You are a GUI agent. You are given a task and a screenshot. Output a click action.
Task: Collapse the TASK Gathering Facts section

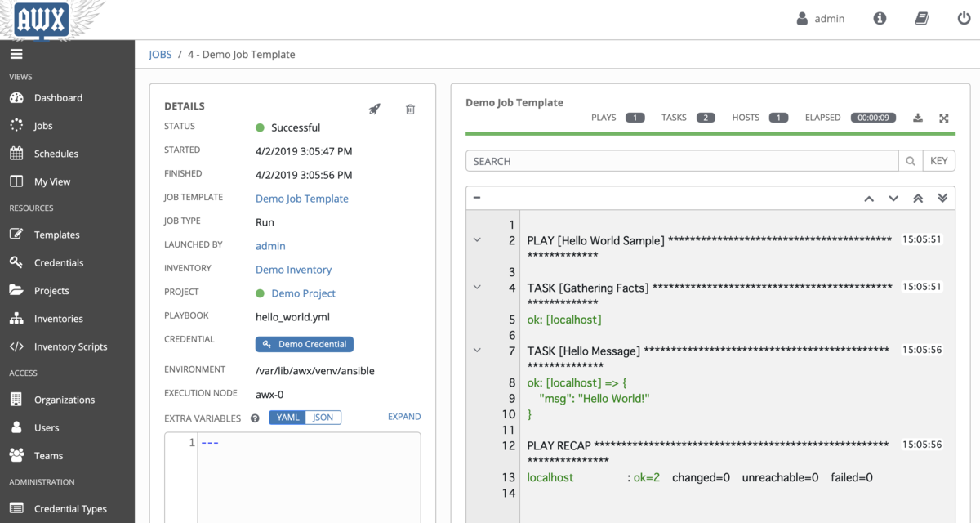pyautogui.click(x=478, y=288)
